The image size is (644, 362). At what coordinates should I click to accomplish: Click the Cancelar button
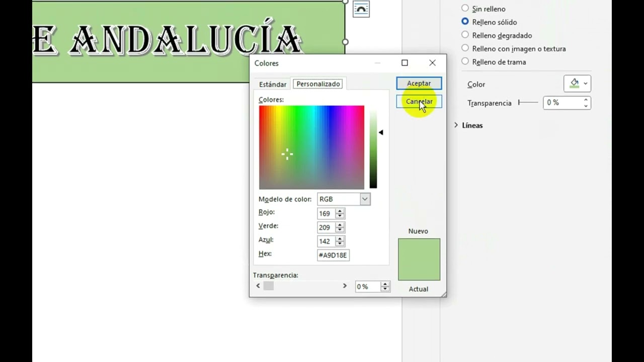click(419, 102)
